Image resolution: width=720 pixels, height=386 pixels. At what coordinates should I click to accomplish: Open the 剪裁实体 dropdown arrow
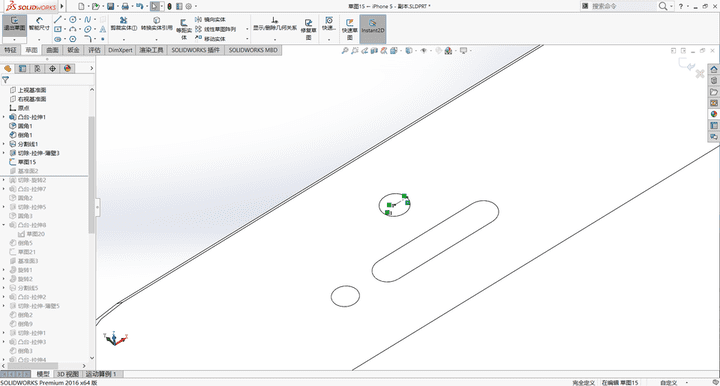pyautogui.click(x=124, y=39)
